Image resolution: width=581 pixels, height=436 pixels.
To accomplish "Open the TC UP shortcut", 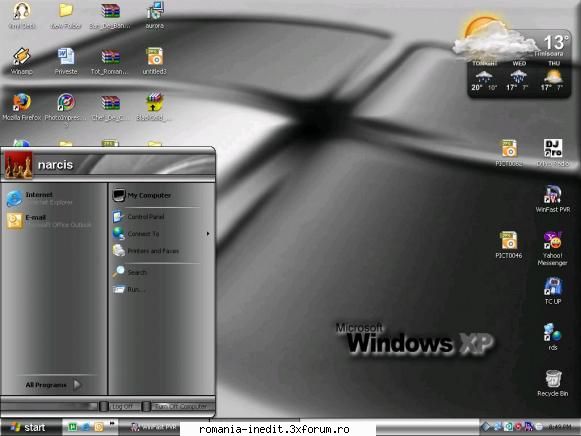I will [x=553, y=291].
